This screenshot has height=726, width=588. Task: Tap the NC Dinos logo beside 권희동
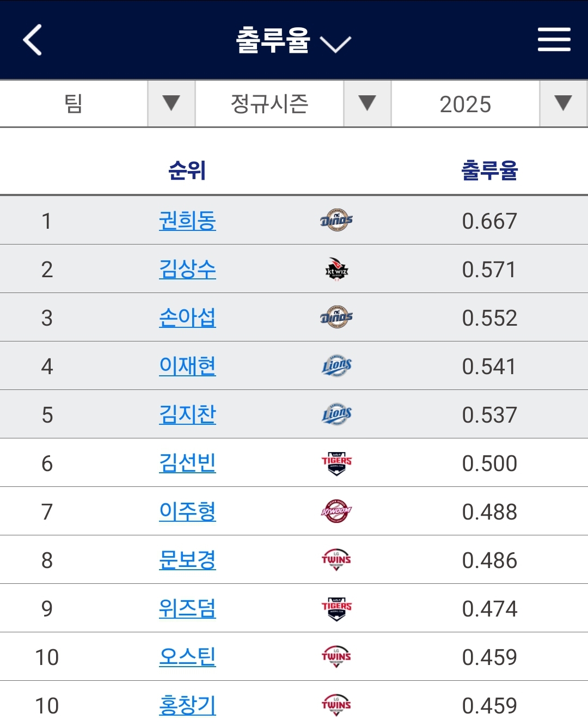[336, 220]
